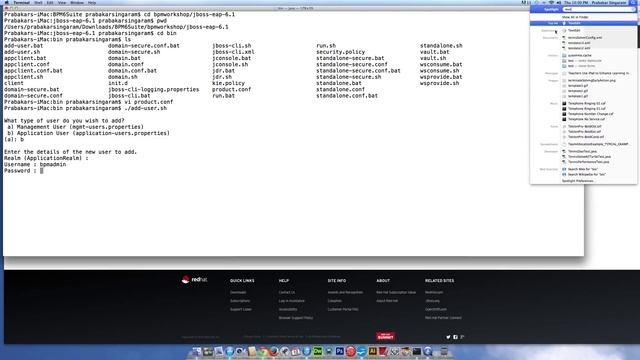Screen dimensions: 640x360
Task: Click 'security.policy' in the terminal listing
Action: (340, 52)
